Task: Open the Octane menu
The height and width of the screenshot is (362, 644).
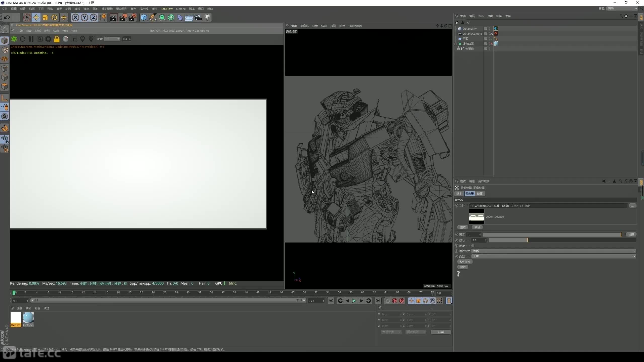Action: click(x=181, y=9)
